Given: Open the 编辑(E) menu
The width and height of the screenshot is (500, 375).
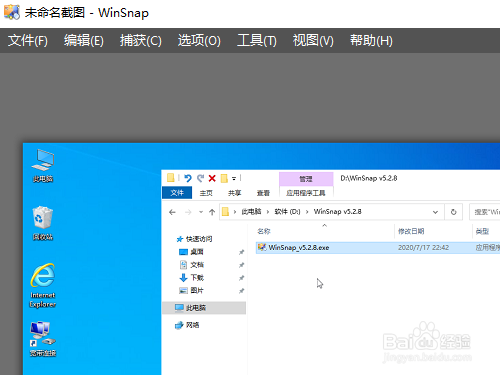Looking at the screenshot, I should point(84,41).
